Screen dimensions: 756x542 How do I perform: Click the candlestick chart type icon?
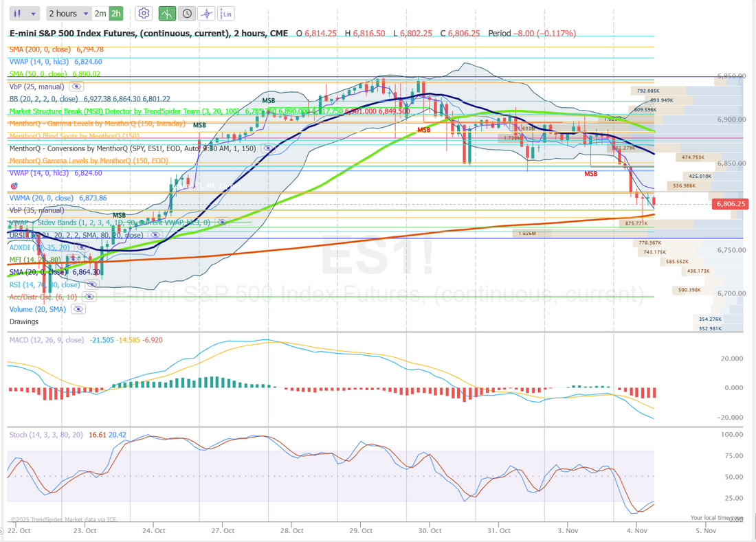[x=19, y=13]
